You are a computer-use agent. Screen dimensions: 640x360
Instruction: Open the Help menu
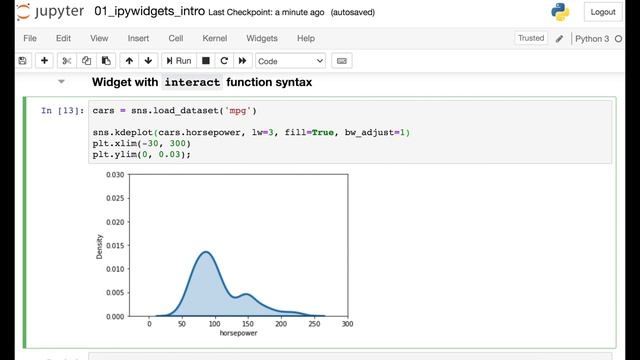click(x=306, y=38)
